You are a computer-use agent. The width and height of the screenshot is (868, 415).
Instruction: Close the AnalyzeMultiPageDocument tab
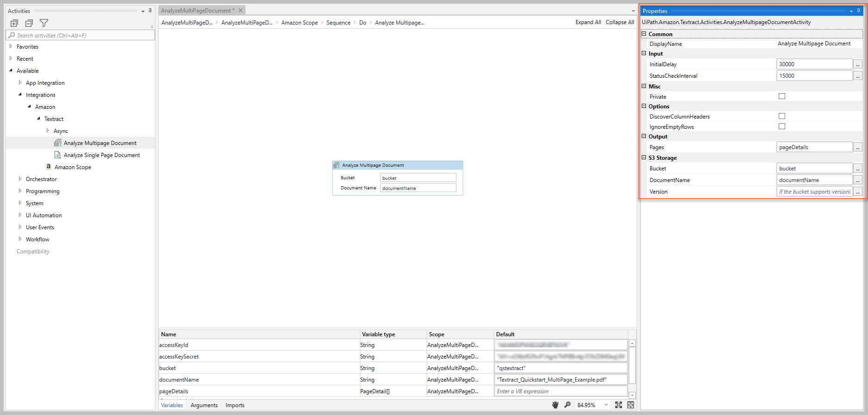pos(241,10)
